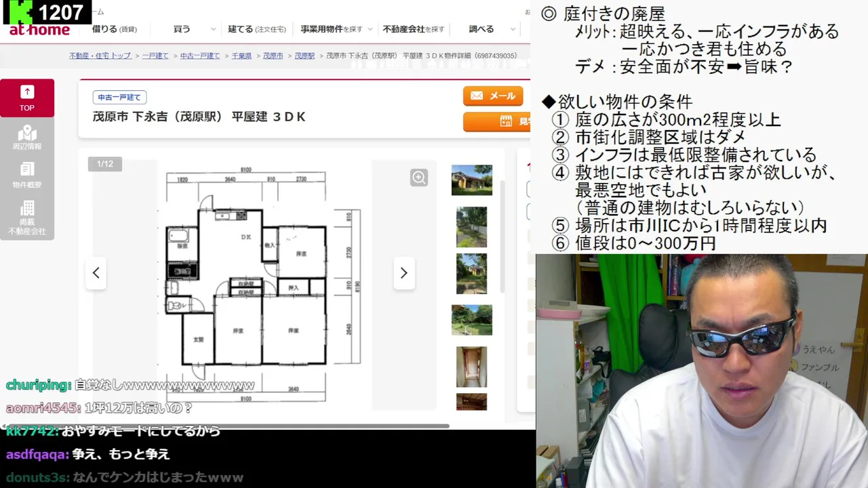Go to next photo with right arrow

click(404, 272)
